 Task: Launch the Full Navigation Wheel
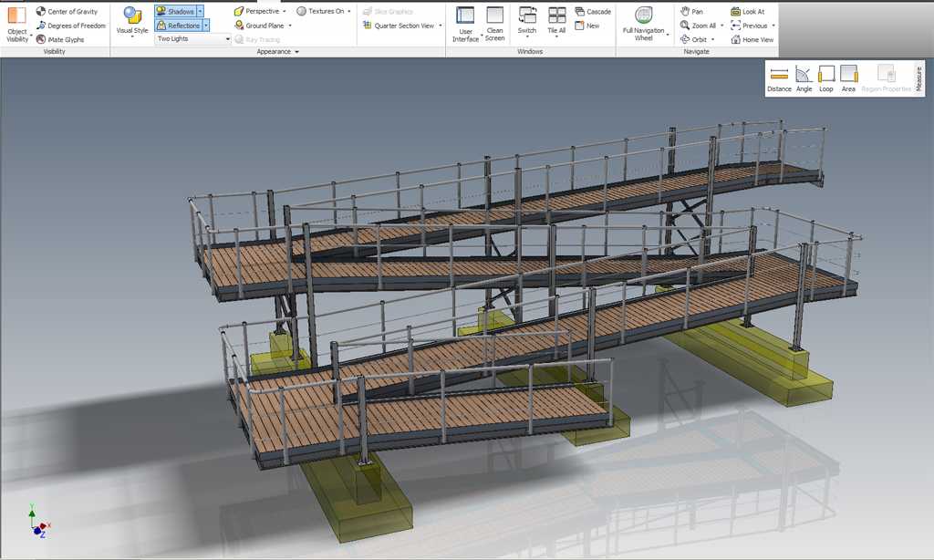coord(643,24)
